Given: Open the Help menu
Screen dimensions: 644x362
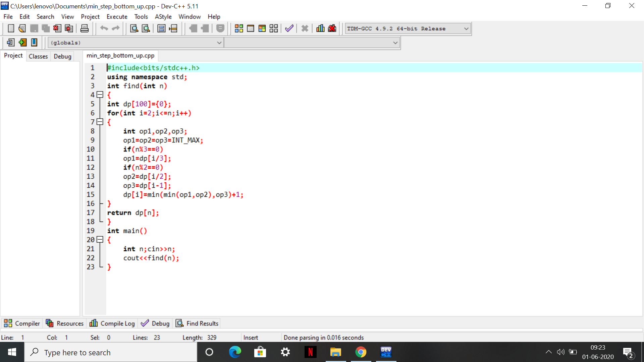Looking at the screenshot, I should [x=214, y=17].
